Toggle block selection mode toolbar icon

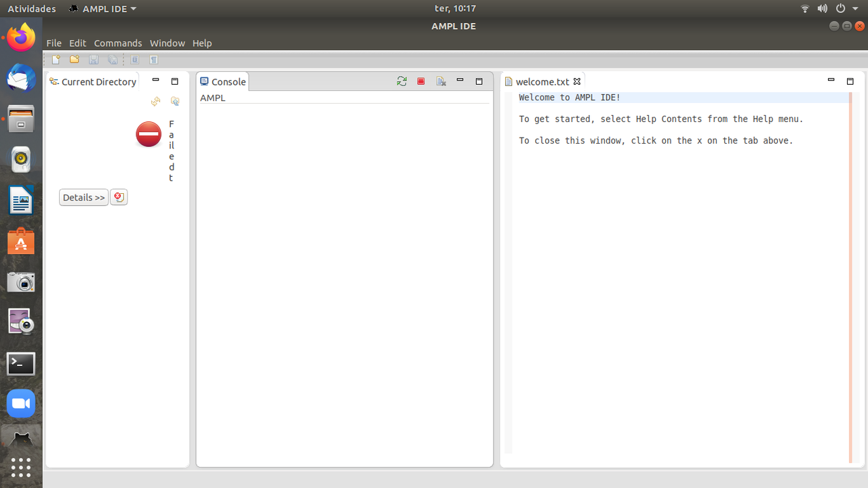click(x=135, y=60)
